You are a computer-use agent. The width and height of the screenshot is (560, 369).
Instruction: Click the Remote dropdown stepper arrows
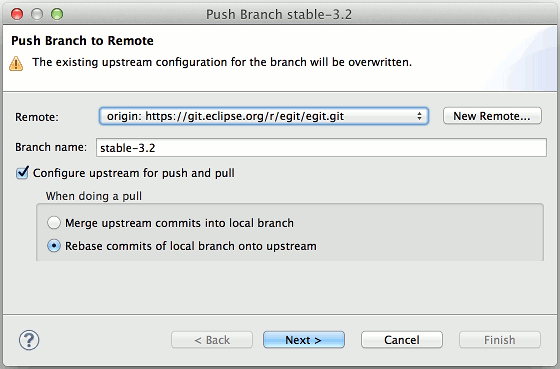tap(419, 116)
